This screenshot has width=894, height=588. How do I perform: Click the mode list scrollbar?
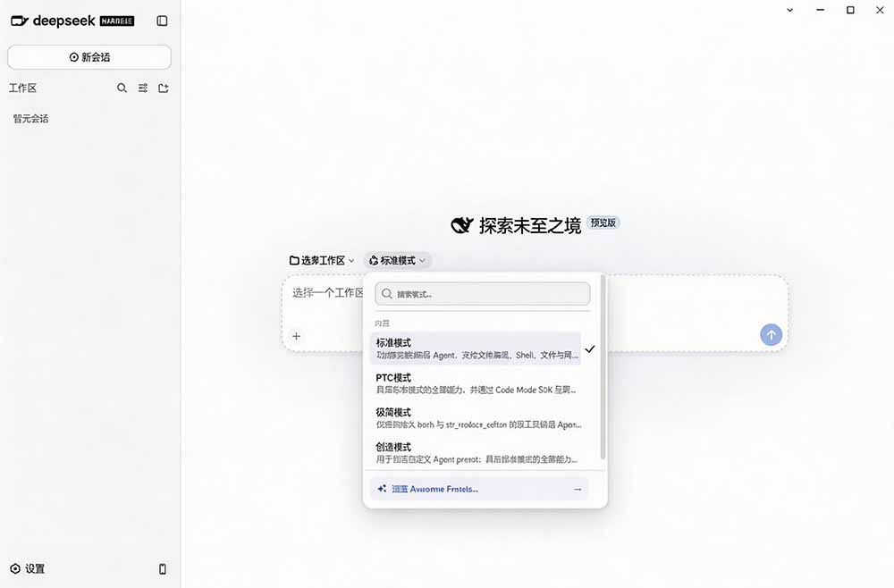click(x=603, y=367)
